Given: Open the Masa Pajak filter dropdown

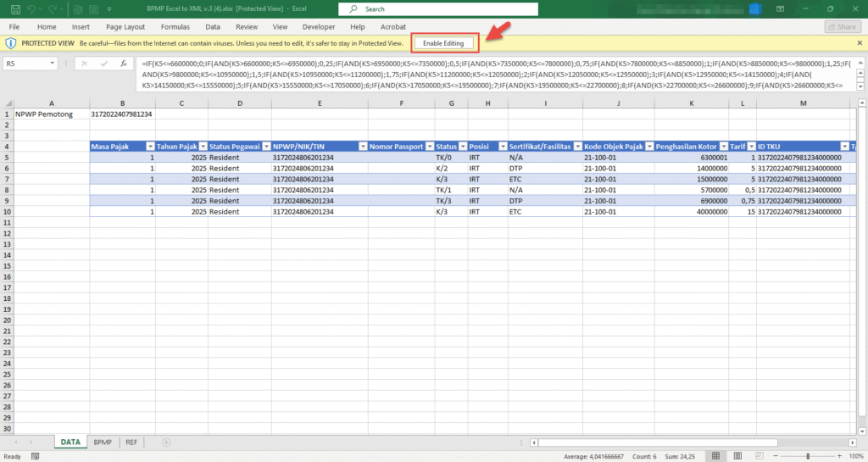Looking at the screenshot, I should coord(150,146).
